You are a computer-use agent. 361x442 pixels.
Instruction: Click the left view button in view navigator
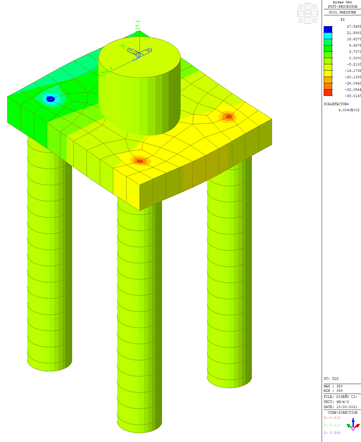click(x=301, y=13)
